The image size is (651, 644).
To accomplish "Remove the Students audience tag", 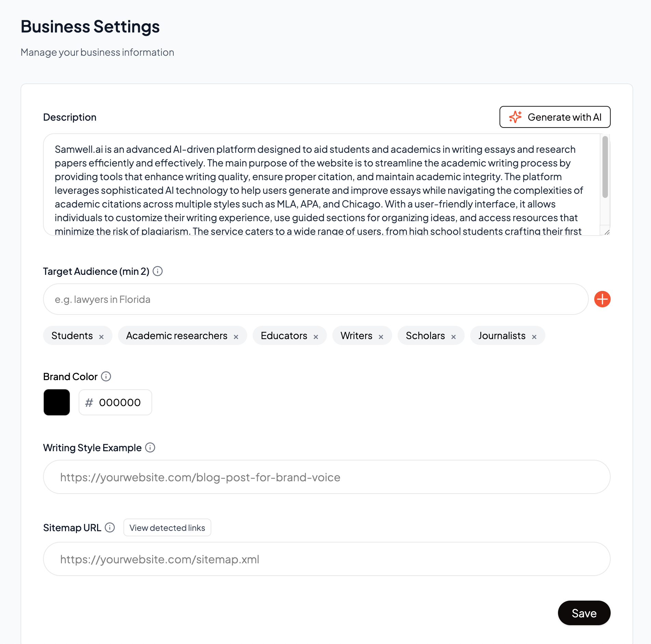I will click(x=101, y=337).
